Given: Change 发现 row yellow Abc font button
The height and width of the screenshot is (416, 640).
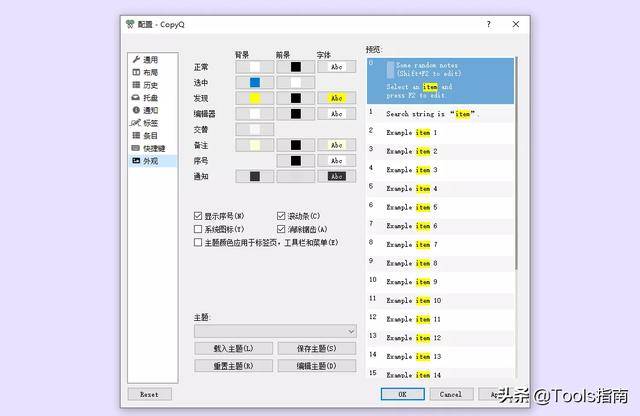Looking at the screenshot, I should [336, 98].
